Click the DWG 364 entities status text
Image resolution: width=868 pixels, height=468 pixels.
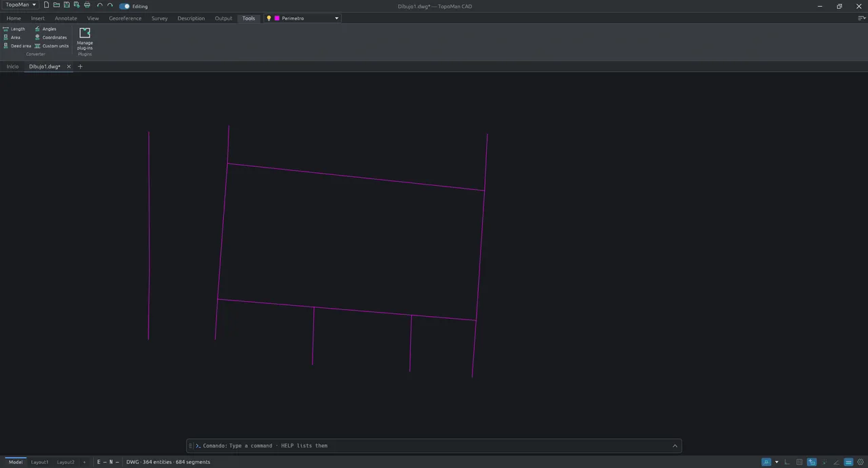click(x=168, y=462)
